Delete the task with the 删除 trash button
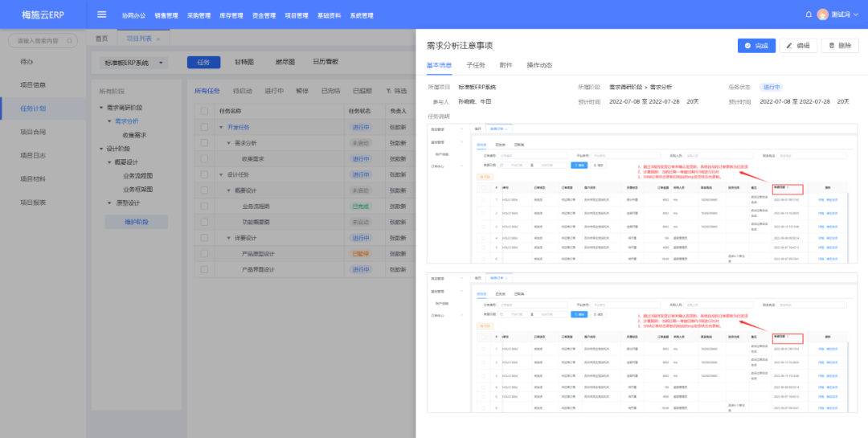The height and width of the screenshot is (438, 868). [x=840, y=45]
